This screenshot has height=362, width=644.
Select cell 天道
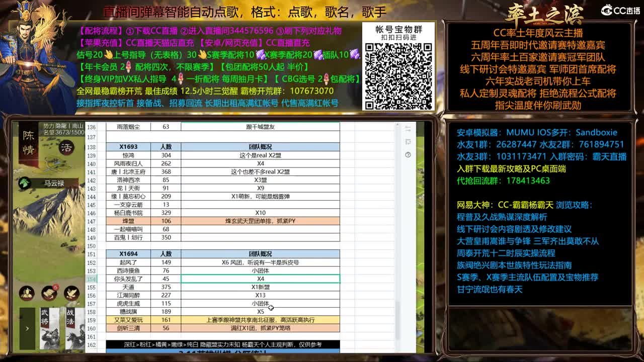tap(128, 287)
